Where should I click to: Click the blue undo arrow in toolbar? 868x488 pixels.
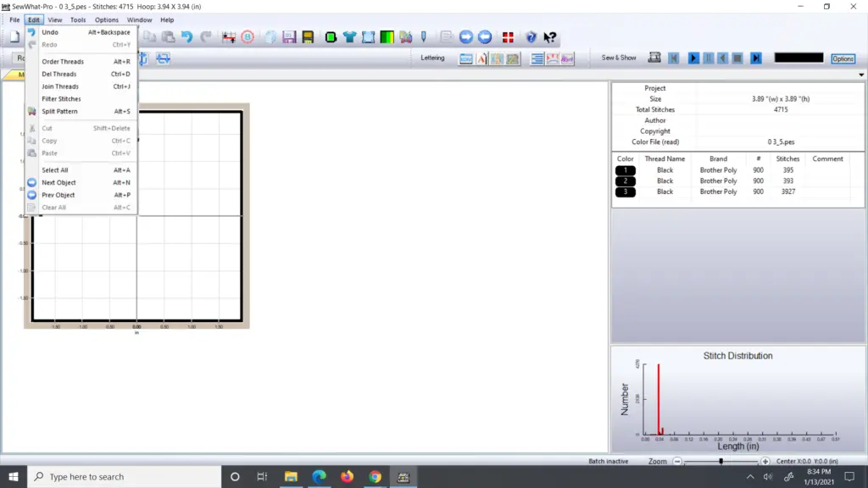186,37
